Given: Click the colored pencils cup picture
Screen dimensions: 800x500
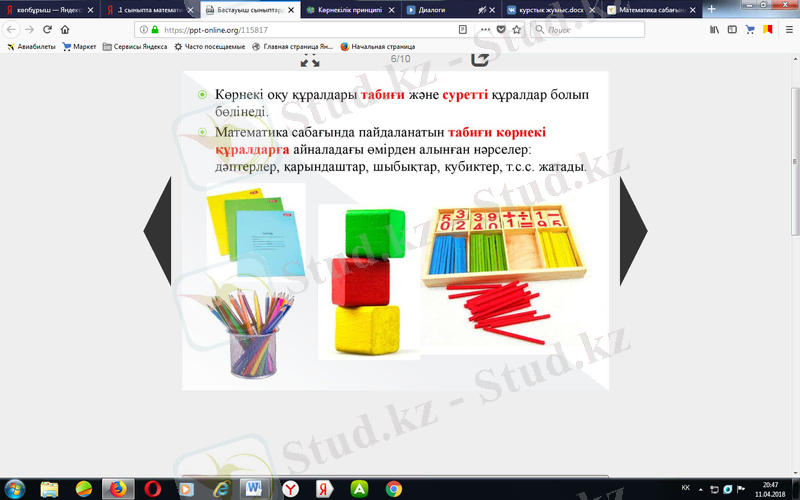Looking at the screenshot, I should tap(251, 332).
